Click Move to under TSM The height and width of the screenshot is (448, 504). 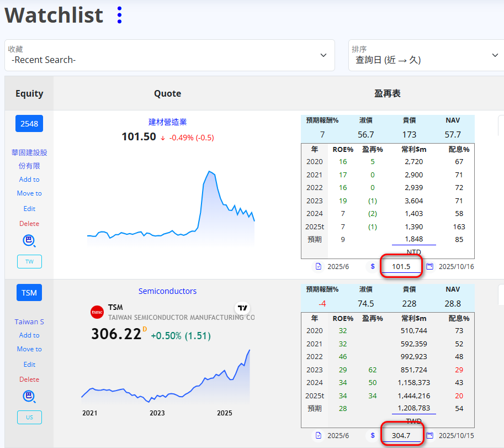coord(29,349)
